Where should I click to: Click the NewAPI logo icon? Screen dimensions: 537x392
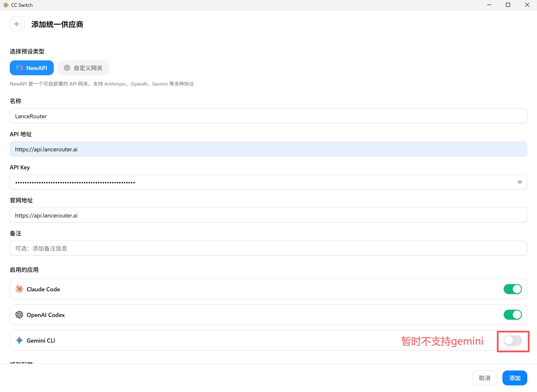pos(20,68)
